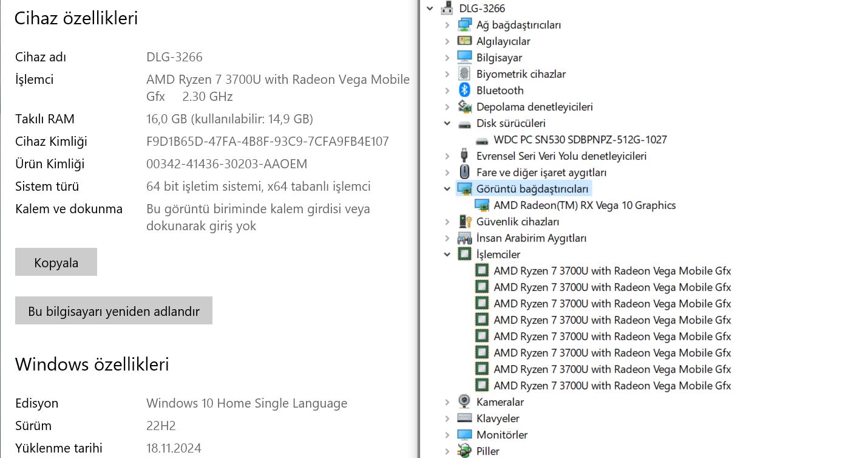Click the Biyometrik cihazlar fingerprint icon
The image size is (868, 458).
pyautogui.click(x=464, y=73)
